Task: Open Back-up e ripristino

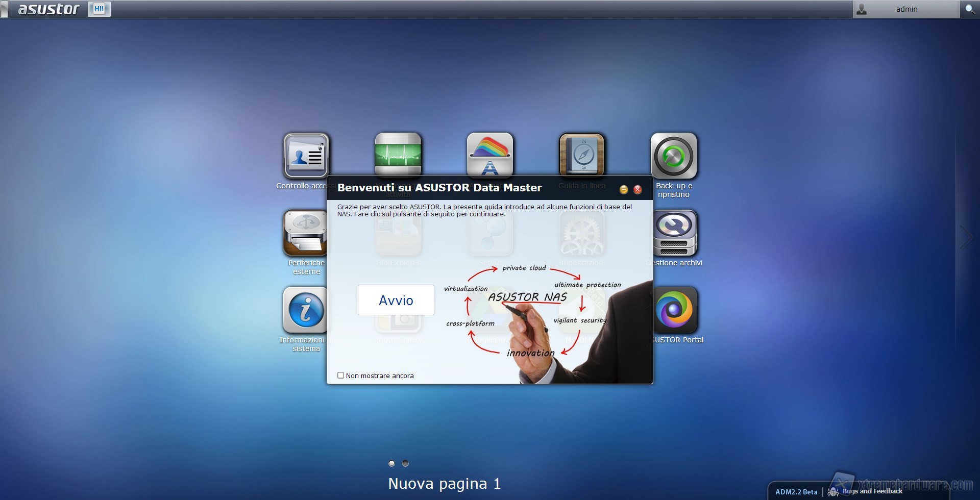Action: tap(673, 156)
